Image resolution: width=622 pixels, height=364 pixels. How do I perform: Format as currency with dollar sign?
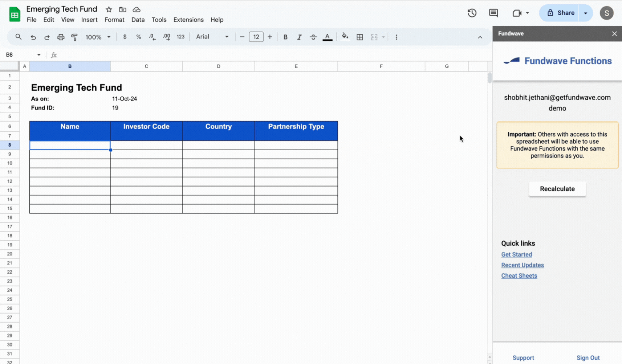125,37
